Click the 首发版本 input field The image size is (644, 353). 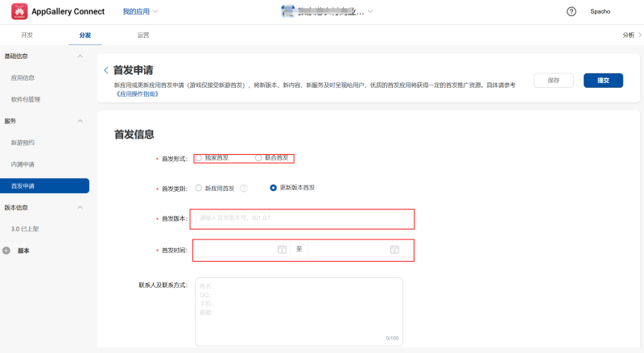click(299, 218)
